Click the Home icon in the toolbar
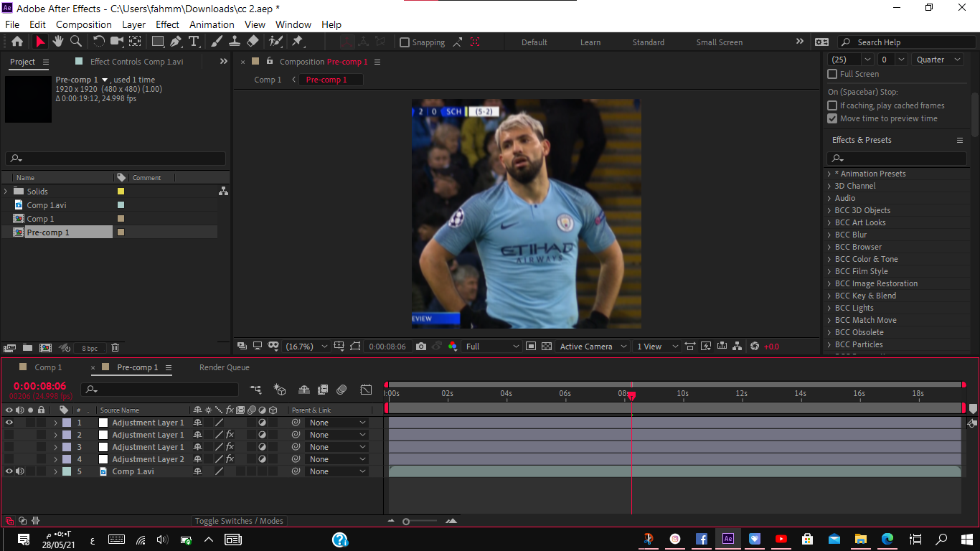 (x=17, y=42)
